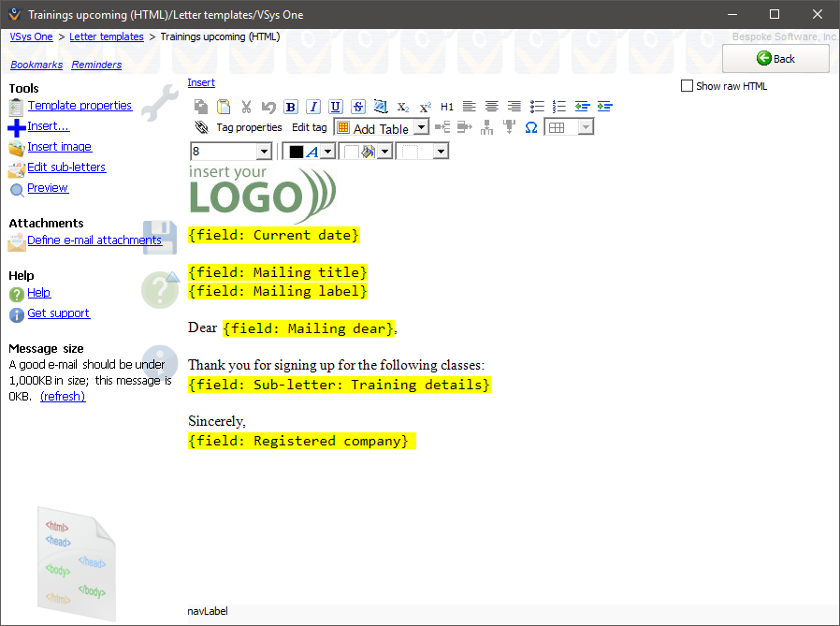Screen dimensions: 840x626
Task: Toggle bold formatting in the toolbar
Action: [x=291, y=107]
